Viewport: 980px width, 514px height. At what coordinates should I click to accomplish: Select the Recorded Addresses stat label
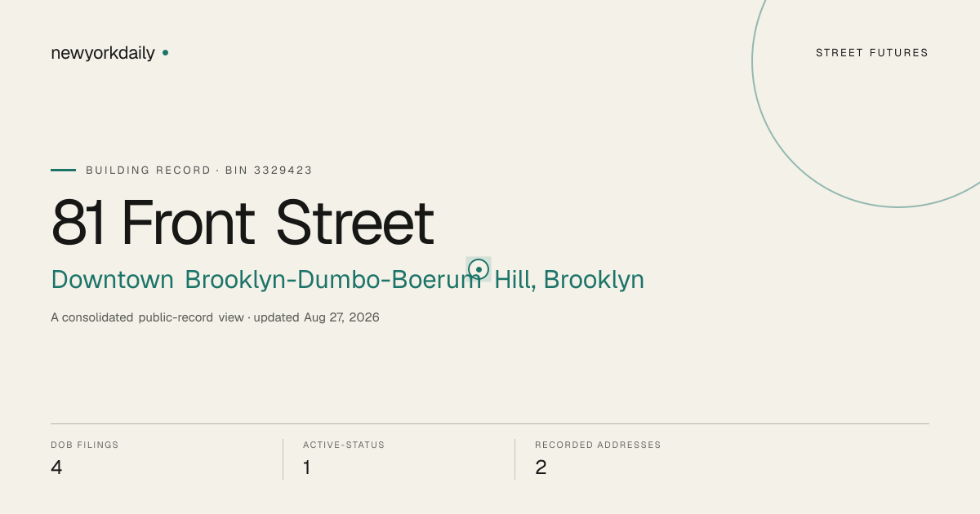pos(598,445)
